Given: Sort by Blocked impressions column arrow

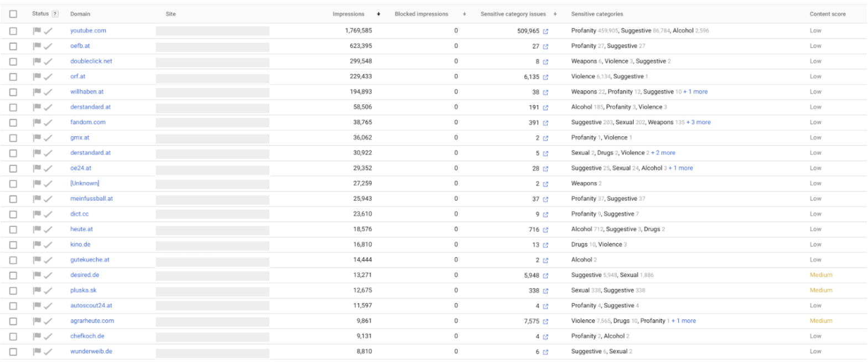Looking at the screenshot, I should 464,14.
